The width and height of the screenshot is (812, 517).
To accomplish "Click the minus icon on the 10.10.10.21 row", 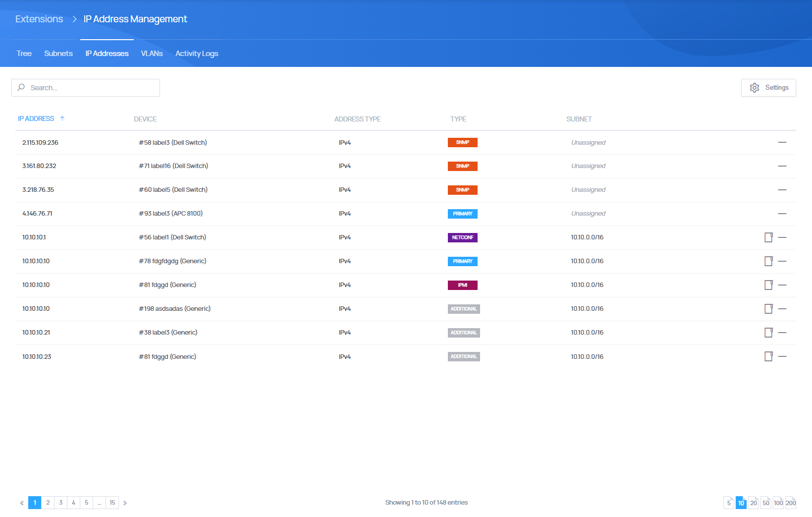I will point(782,333).
